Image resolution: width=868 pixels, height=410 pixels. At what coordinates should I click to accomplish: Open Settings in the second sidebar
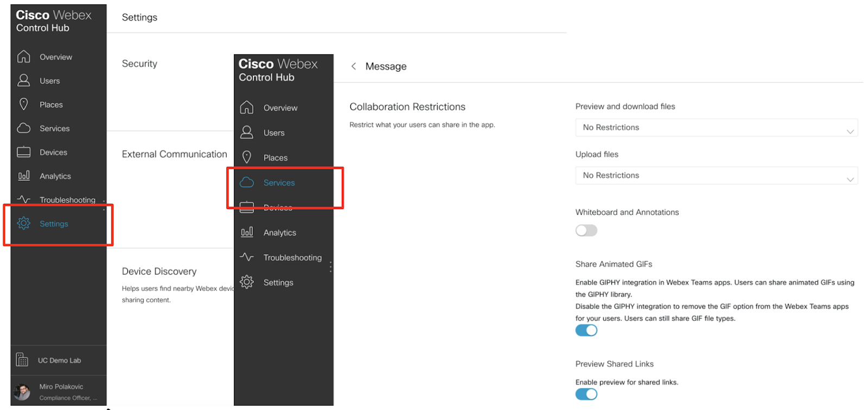pos(278,282)
